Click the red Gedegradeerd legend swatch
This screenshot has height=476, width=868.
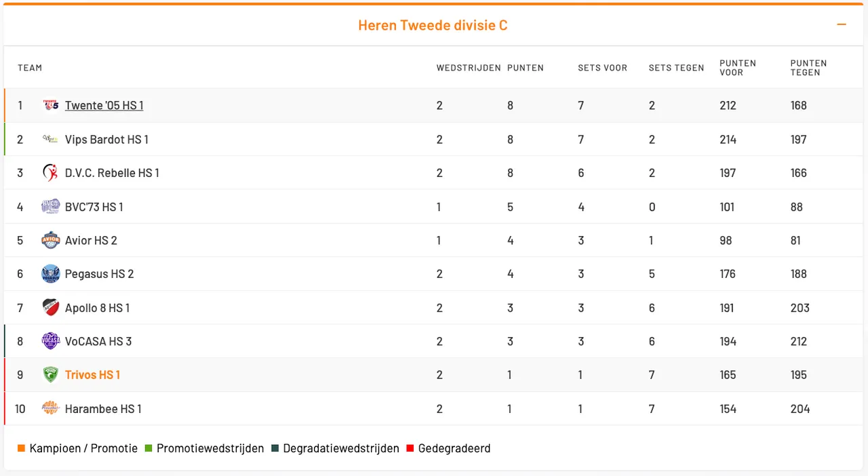click(410, 449)
